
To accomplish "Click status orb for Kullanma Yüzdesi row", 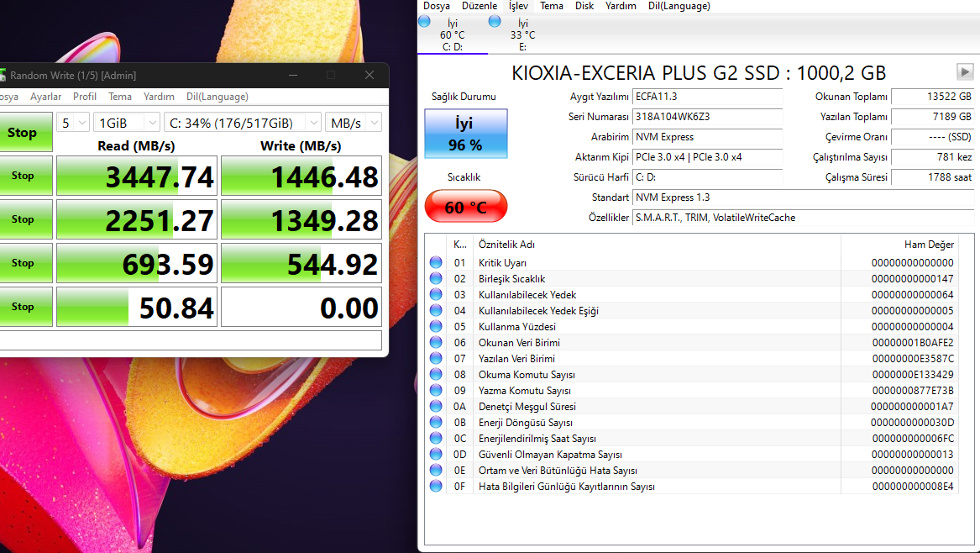I will (x=436, y=327).
